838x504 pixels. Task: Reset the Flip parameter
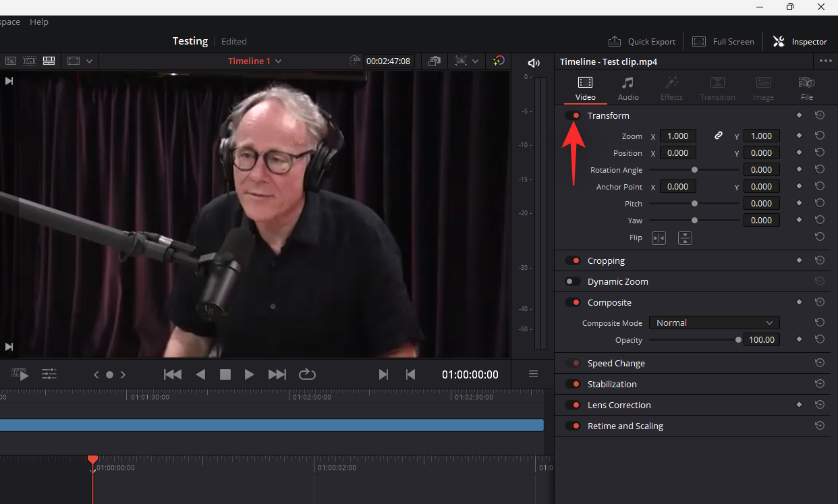[820, 236]
